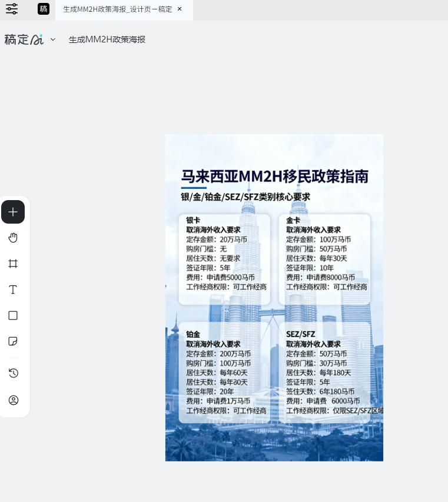Click the 生成MM2H政策海报 project title

[107, 39]
